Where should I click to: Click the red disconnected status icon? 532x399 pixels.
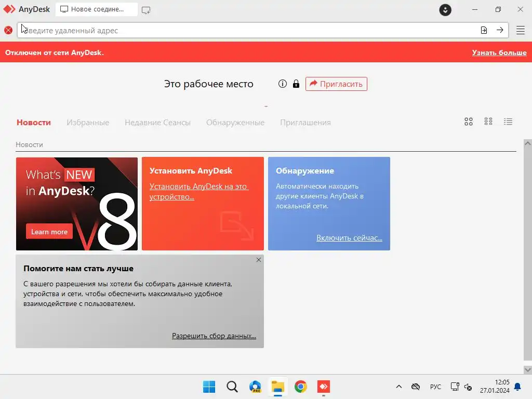pos(8,31)
